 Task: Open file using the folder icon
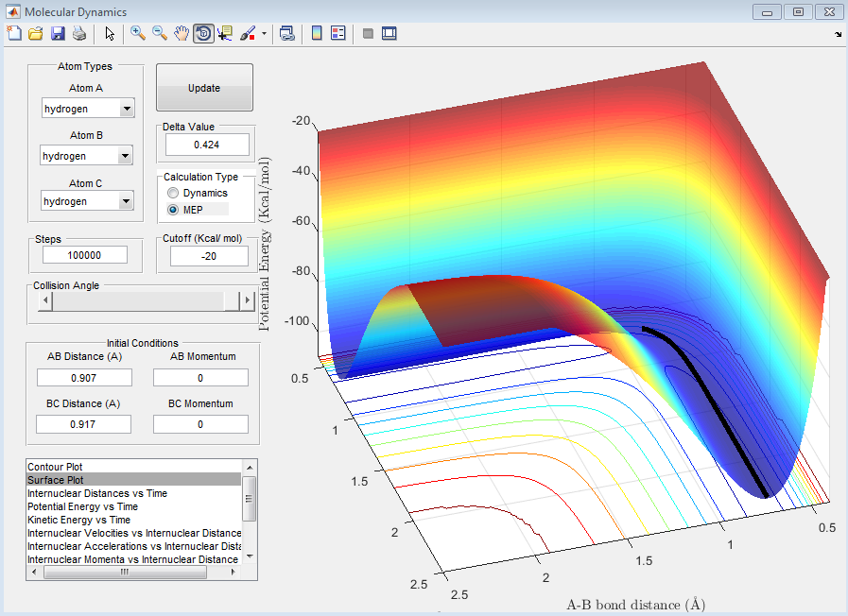(x=35, y=34)
